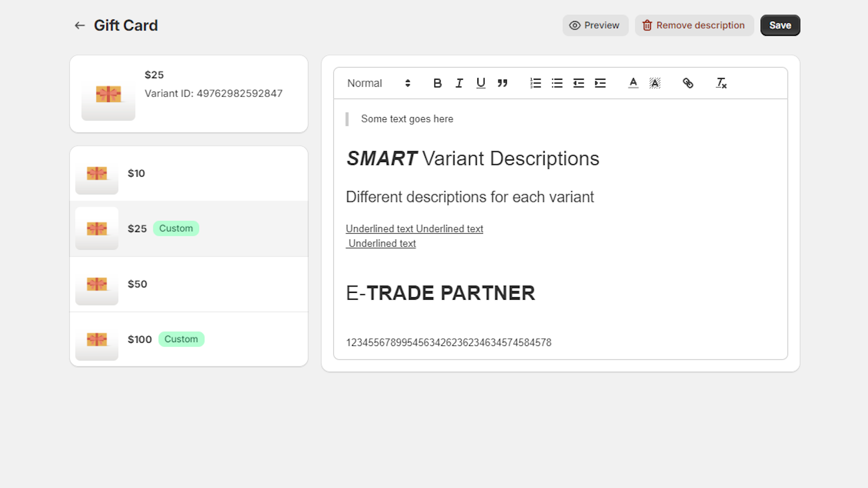Apply bold formatting in the editor
Image resolution: width=868 pixels, height=488 pixels.
(437, 83)
